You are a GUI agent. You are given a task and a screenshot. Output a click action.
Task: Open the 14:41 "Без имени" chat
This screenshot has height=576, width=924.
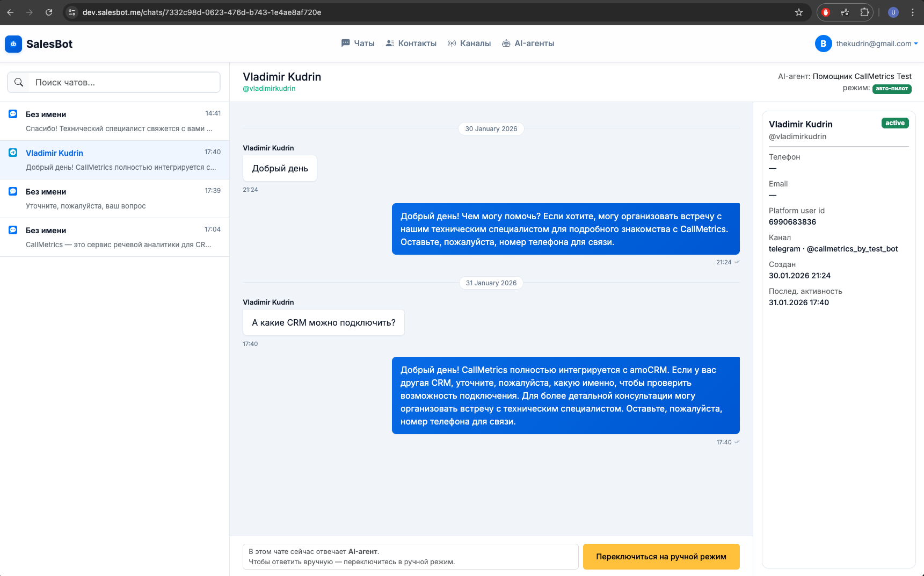(114, 121)
